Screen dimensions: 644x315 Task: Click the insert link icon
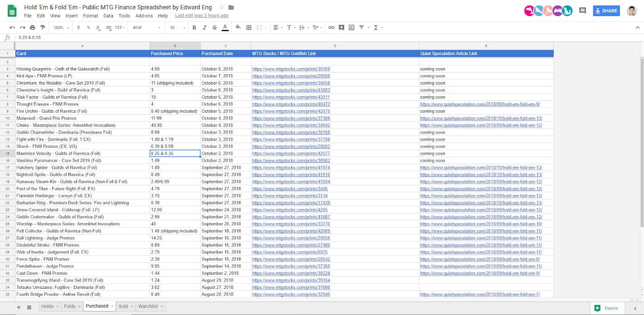click(331, 27)
